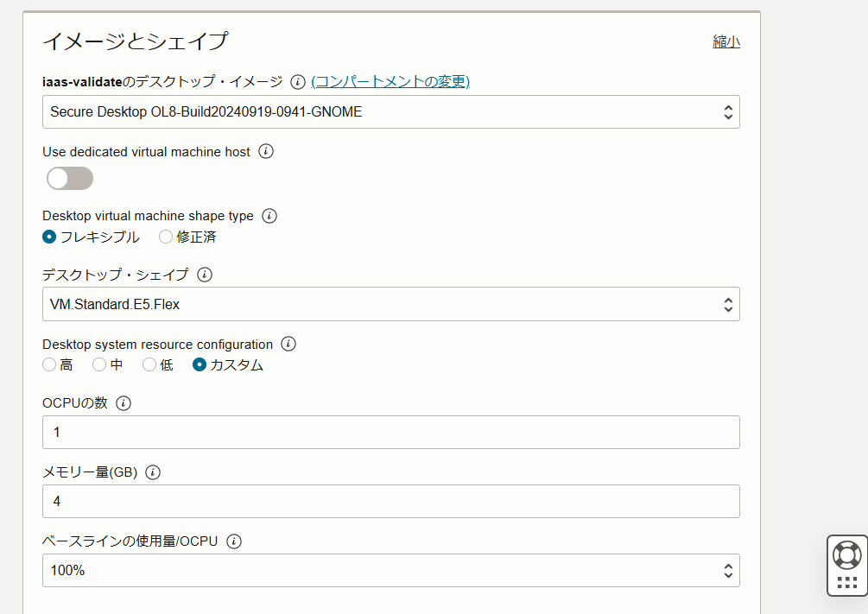The width and height of the screenshot is (868, 614).
Task: Open info for メモリー量(GB)
Action: [152, 472]
